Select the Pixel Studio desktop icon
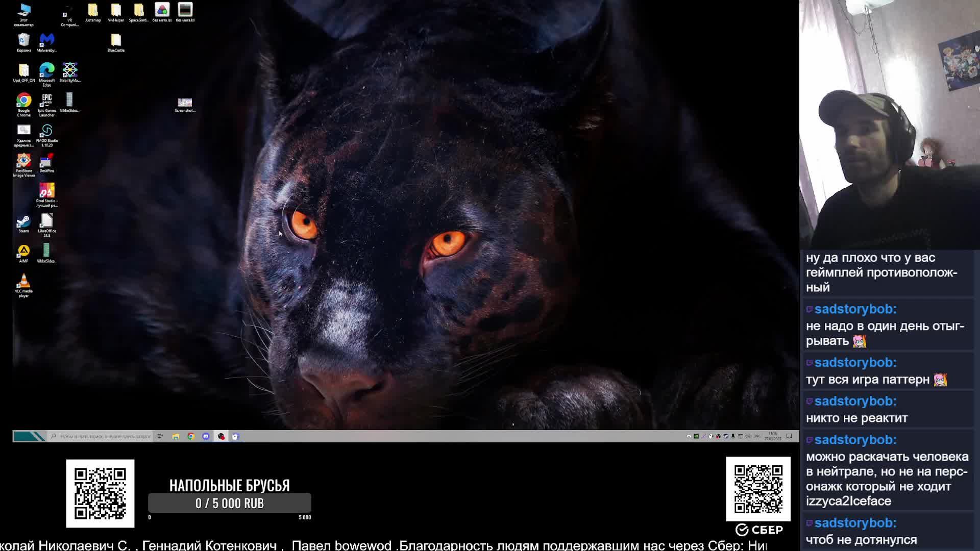 click(46, 191)
